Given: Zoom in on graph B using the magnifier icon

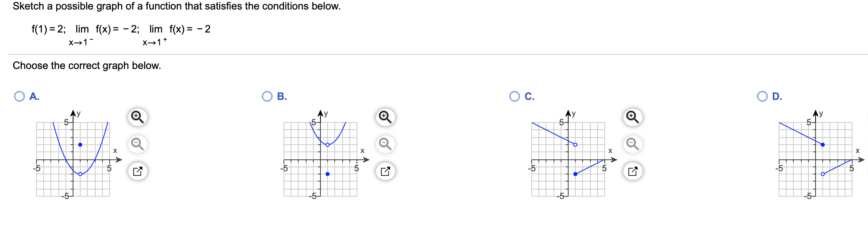Looking at the screenshot, I should click(384, 116).
